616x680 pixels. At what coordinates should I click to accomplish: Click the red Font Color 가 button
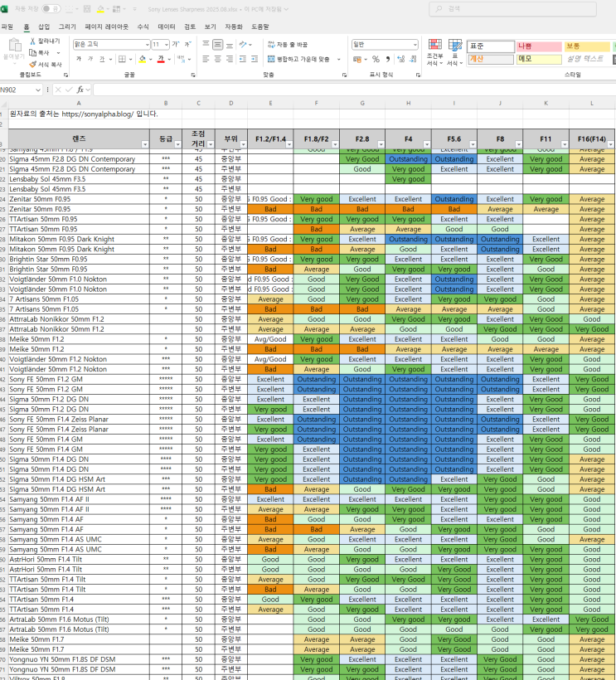point(161,59)
